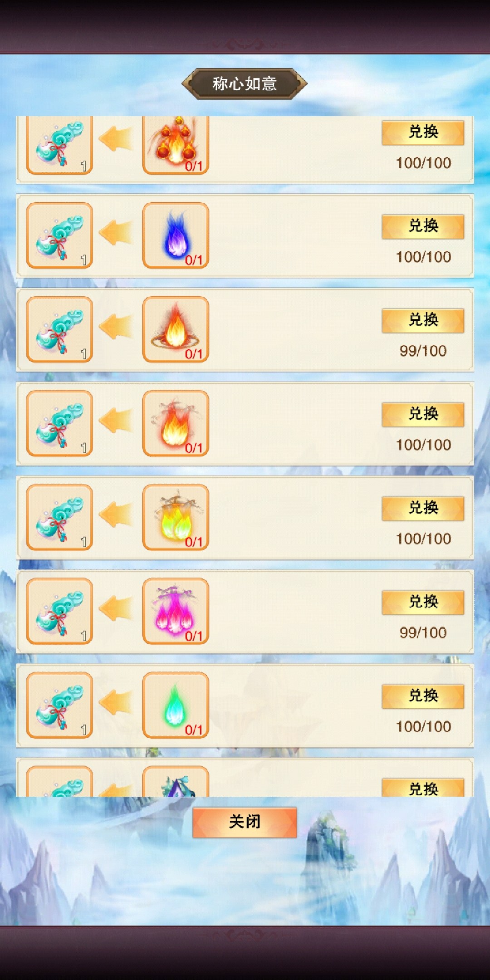The image size is (490, 980).
Task: Select the pink triple flame icon
Action: (x=176, y=611)
